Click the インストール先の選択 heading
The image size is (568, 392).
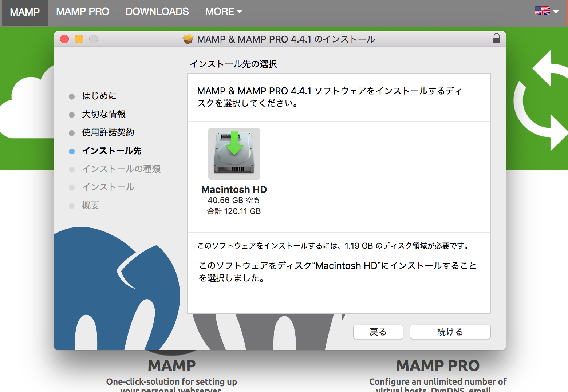click(233, 64)
